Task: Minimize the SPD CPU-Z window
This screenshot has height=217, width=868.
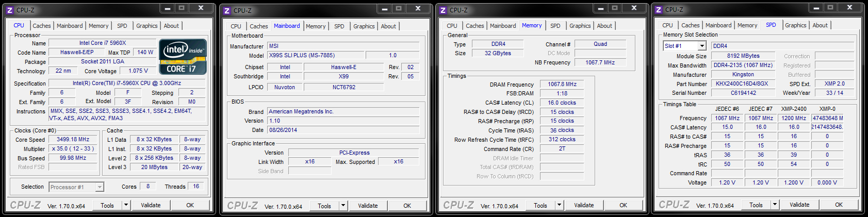Action: 816,8
